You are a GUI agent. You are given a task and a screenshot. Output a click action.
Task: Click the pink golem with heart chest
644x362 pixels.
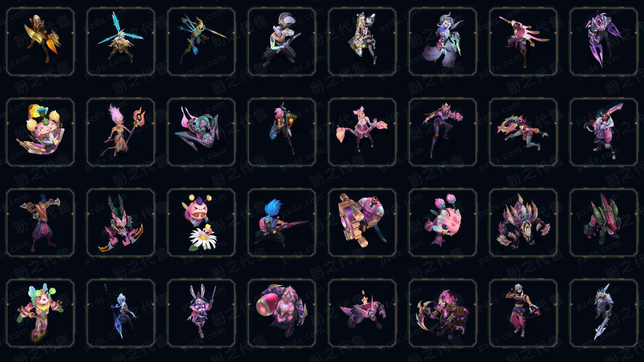click(x=282, y=313)
